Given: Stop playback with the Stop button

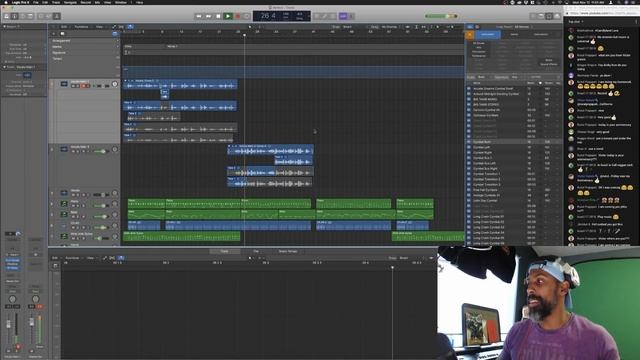Looking at the screenshot, I should 218,16.
